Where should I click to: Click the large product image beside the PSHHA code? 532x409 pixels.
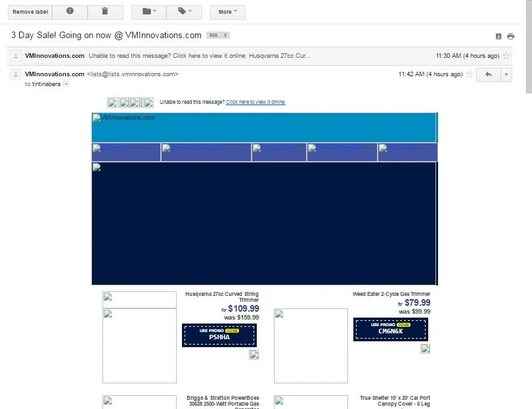(139, 346)
